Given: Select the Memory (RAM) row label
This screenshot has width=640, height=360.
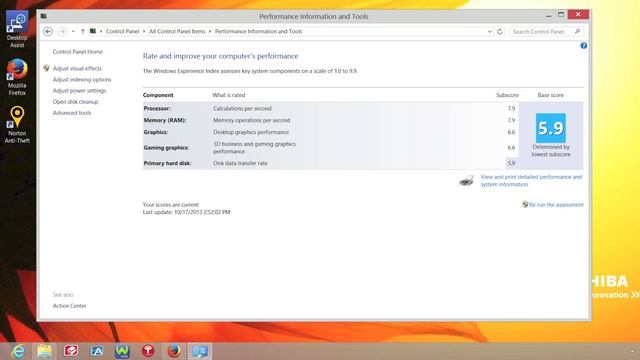Looking at the screenshot, I should (x=165, y=120).
